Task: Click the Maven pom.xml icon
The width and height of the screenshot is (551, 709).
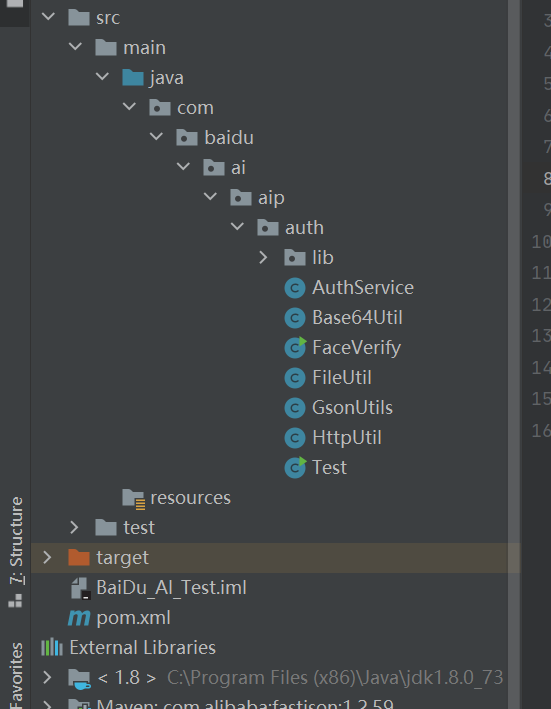Action: pyautogui.click(x=79, y=618)
